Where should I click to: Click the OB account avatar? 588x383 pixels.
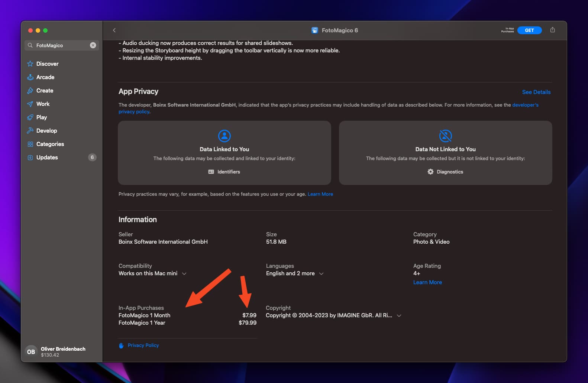(31, 352)
